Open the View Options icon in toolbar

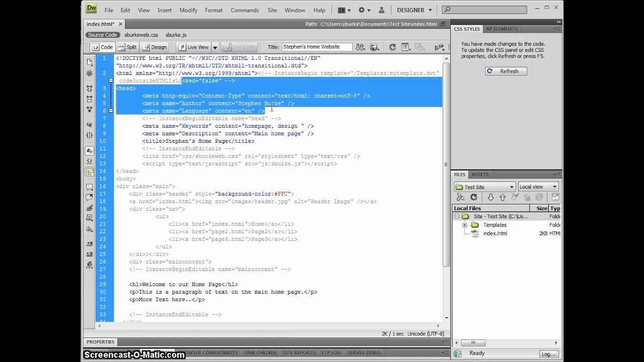(406, 47)
